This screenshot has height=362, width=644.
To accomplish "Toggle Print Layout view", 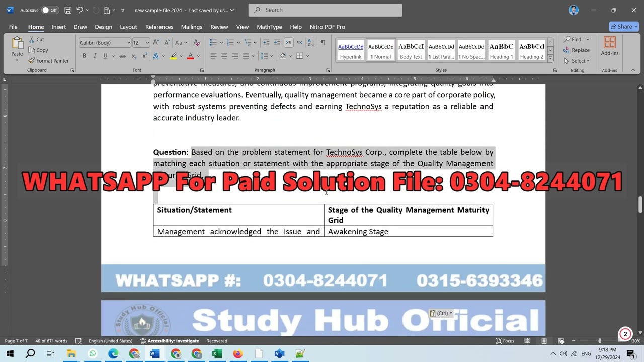I will pyautogui.click(x=544, y=341).
